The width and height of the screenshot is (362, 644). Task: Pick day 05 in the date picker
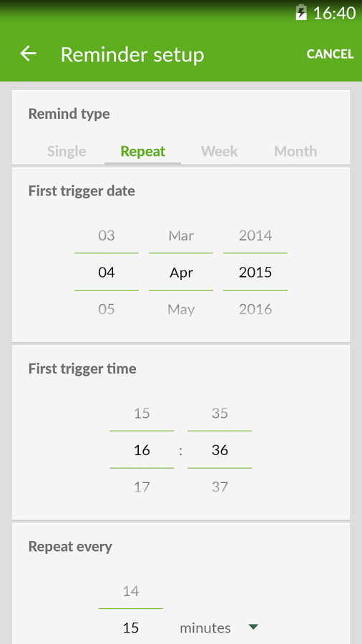click(x=107, y=309)
